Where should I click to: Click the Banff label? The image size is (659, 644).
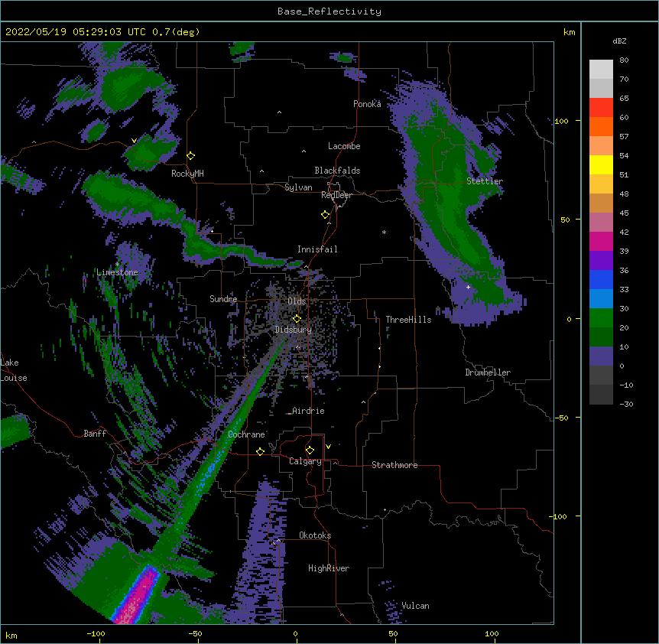[95, 434]
